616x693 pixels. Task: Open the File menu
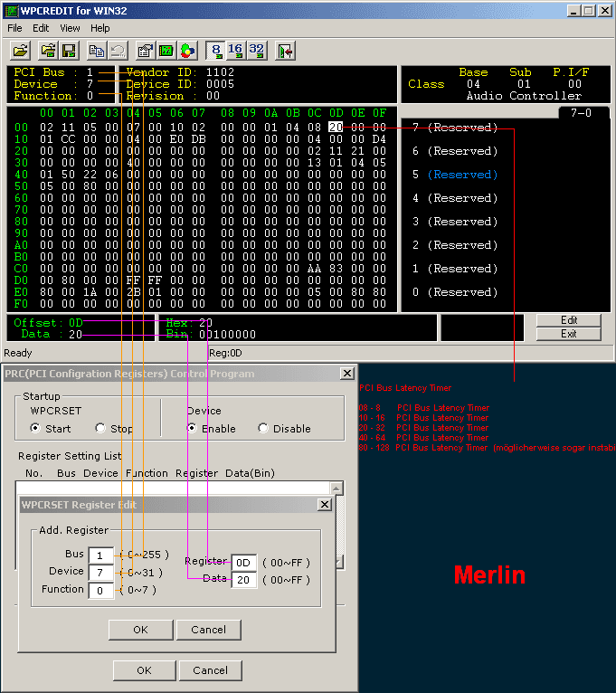[14, 28]
